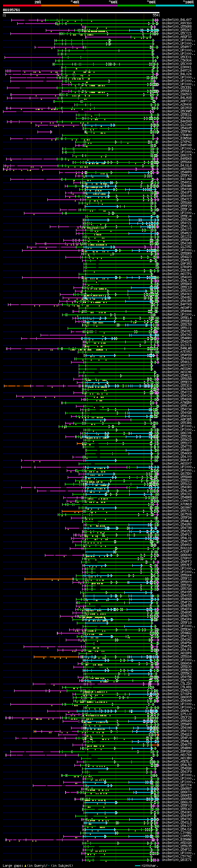Select row label UniRef100_Q55GE1
This screenshot has width=197, height=868.
(177, 91)
